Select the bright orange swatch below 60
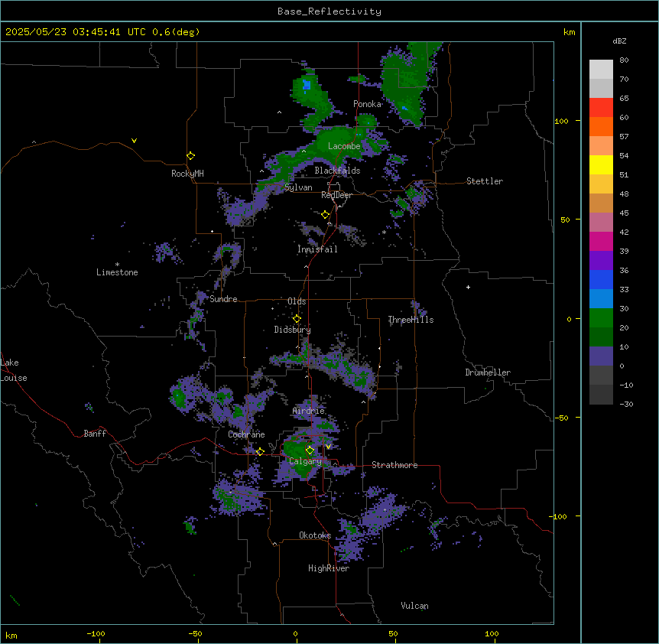This screenshot has width=659, height=644. point(601,126)
